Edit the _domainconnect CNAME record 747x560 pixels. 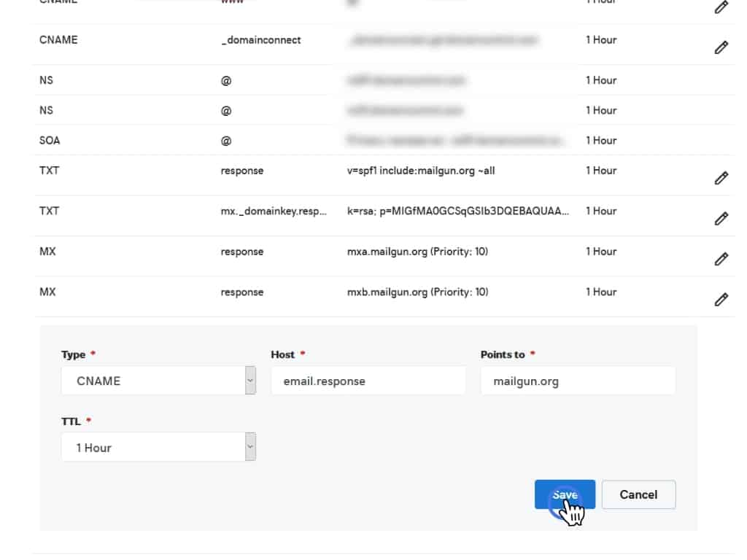[x=721, y=47]
